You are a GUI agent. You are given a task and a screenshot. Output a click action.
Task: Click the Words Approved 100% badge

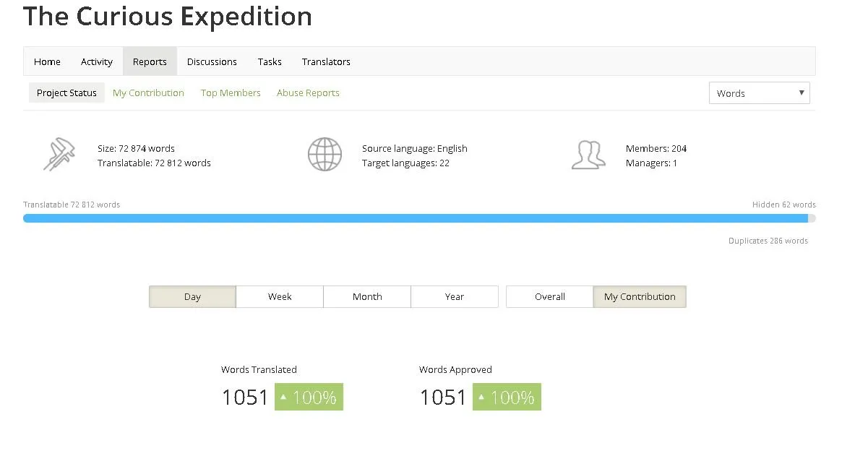(x=507, y=397)
